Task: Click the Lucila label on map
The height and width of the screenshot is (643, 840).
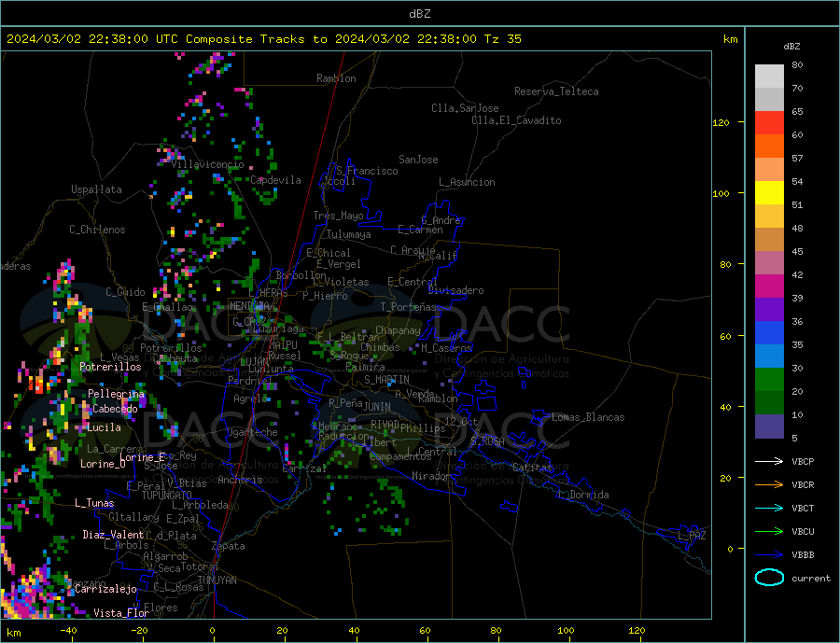Action: (104, 427)
